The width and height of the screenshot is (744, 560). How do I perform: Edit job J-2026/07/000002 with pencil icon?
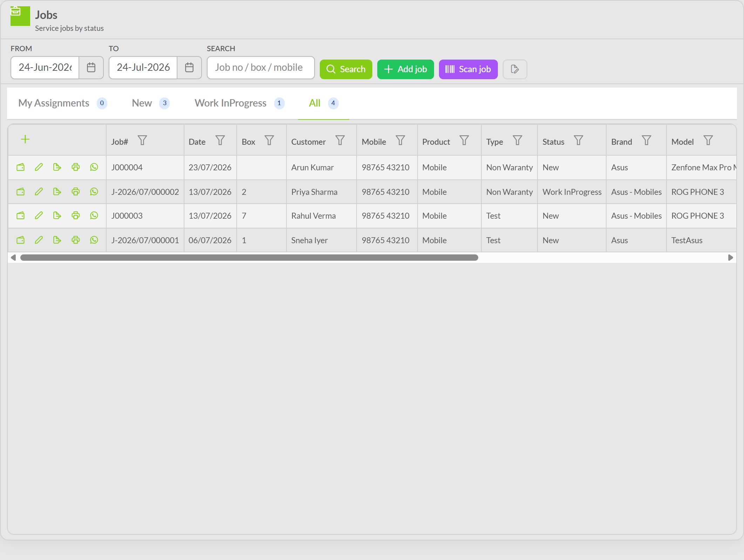(x=39, y=192)
